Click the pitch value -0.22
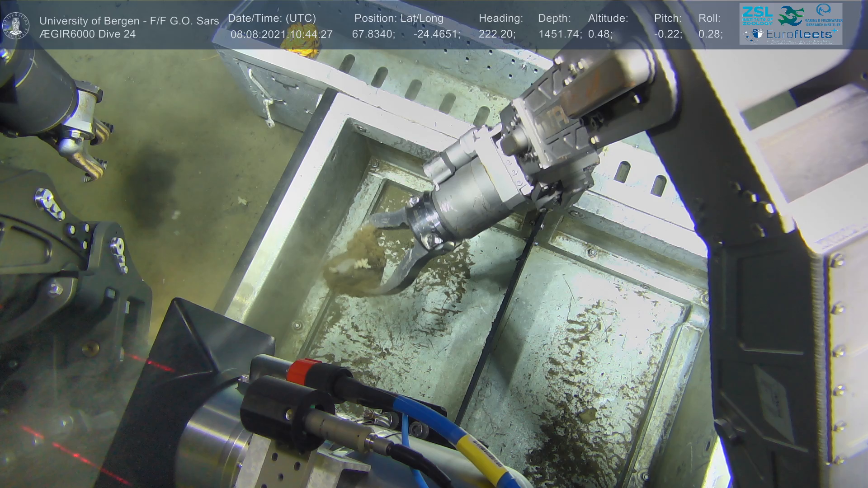The width and height of the screenshot is (868, 488). coord(668,34)
